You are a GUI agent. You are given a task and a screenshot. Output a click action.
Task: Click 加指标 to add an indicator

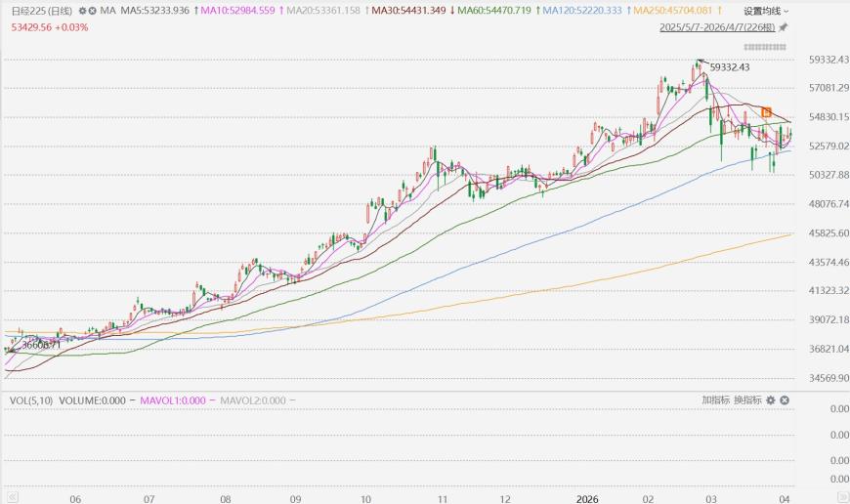(715, 400)
